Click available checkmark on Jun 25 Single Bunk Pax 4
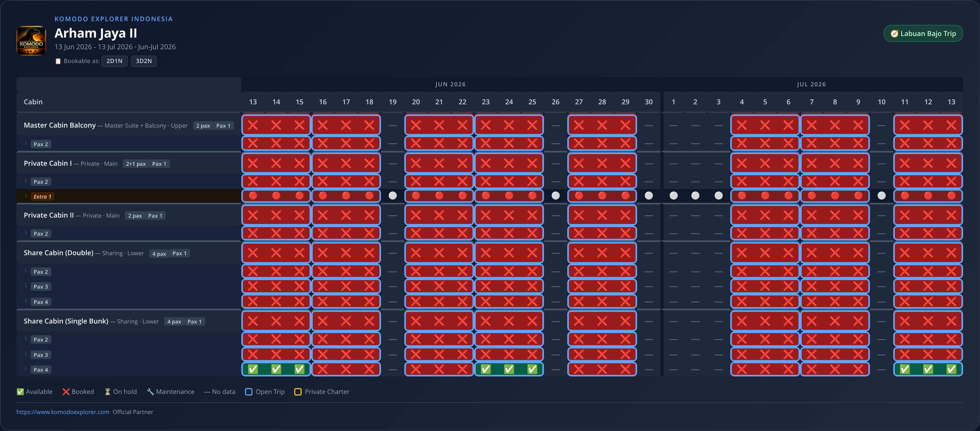 click(532, 369)
